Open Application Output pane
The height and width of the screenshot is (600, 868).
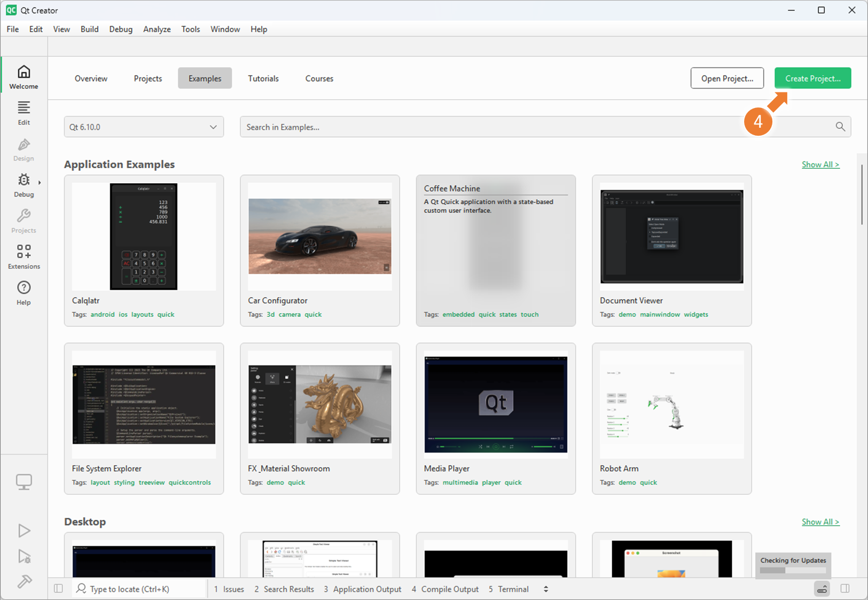363,589
